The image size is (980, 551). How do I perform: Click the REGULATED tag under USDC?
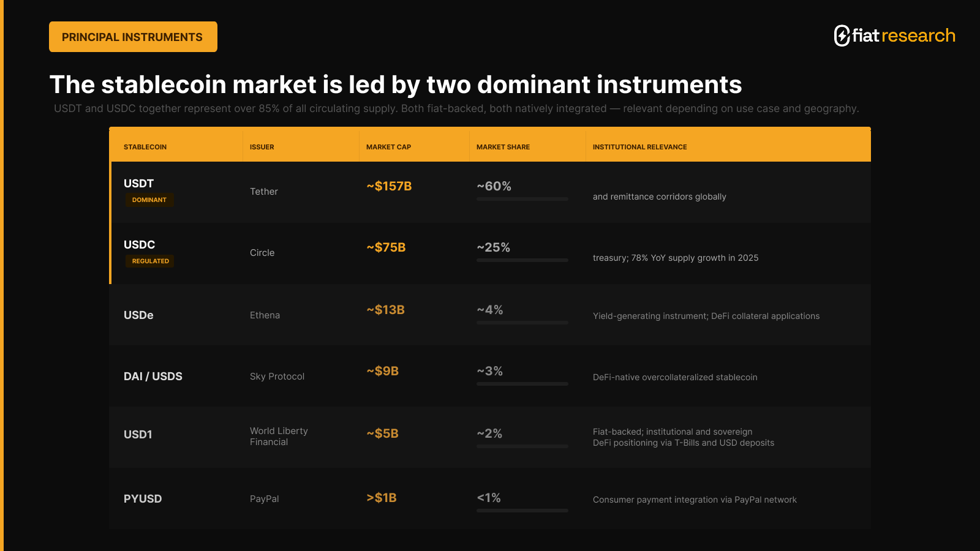pyautogui.click(x=150, y=261)
